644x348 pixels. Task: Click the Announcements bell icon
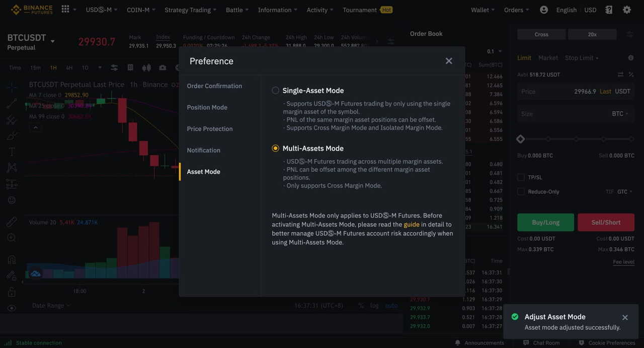[x=457, y=343]
